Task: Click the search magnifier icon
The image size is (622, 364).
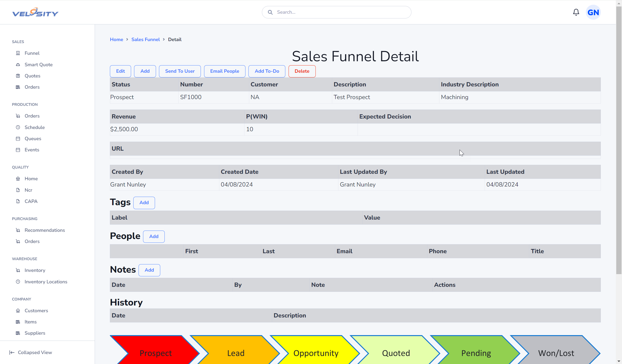Action: coord(270,12)
